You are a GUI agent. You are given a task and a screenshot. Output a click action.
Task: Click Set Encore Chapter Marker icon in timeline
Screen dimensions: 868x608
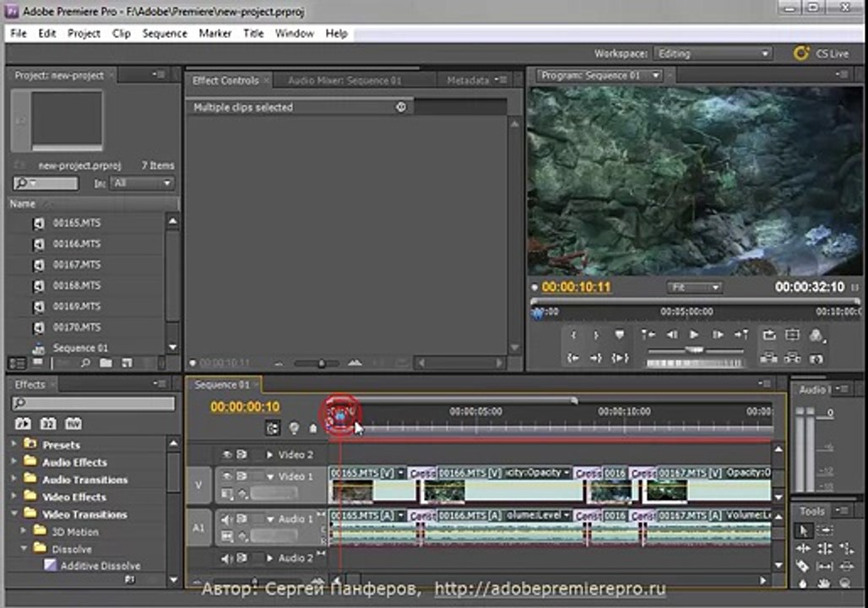(x=294, y=428)
